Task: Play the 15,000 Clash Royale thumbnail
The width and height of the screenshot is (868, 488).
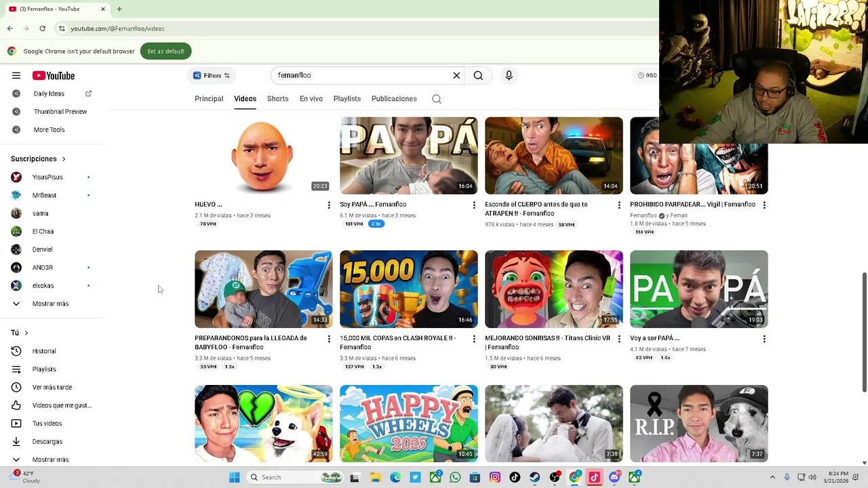Action: (408, 289)
